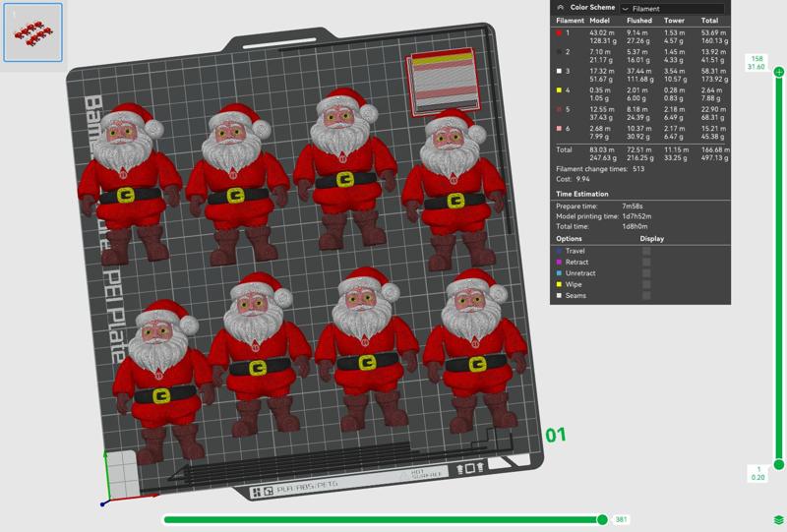Click the total model weight 247.63 g
The height and width of the screenshot is (532, 787).
coord(603,158)
